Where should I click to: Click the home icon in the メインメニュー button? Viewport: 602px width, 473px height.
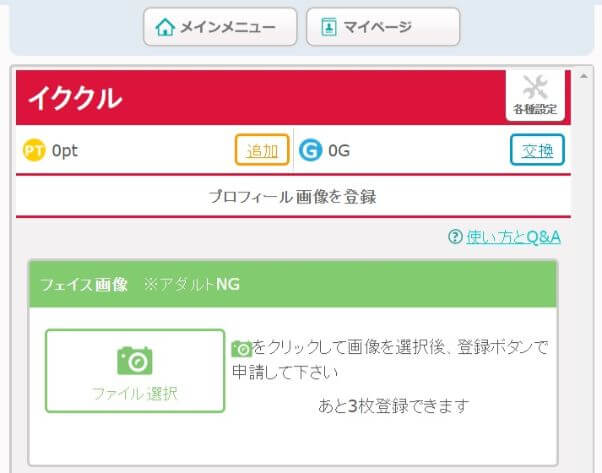(165, 27)
